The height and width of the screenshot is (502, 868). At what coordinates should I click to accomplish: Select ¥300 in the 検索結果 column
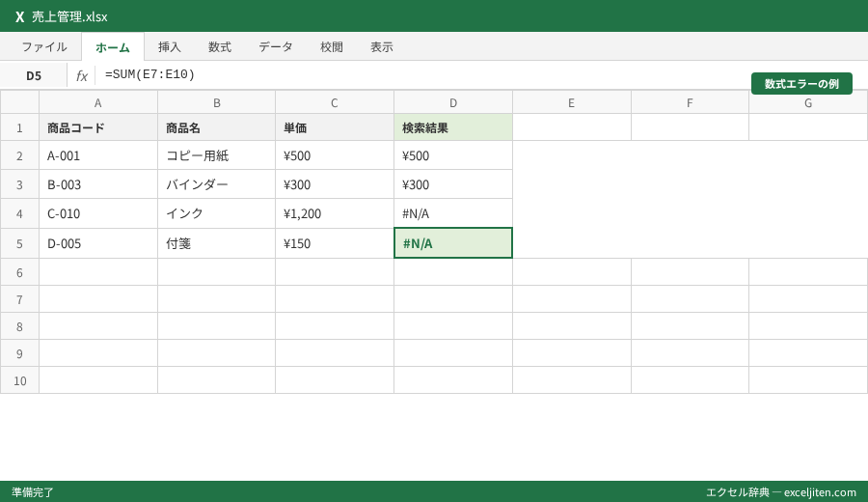[453, 184]
